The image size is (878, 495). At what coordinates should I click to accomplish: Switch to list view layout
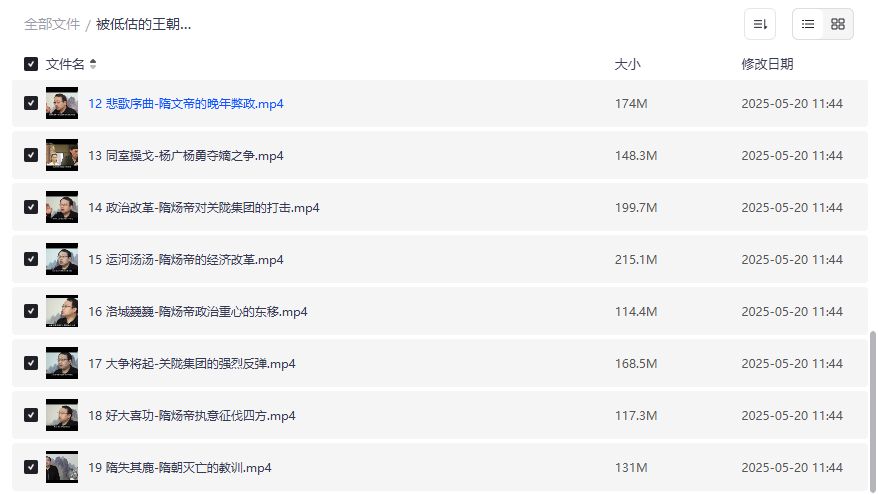pyautogui.click(x=808, y=24)
